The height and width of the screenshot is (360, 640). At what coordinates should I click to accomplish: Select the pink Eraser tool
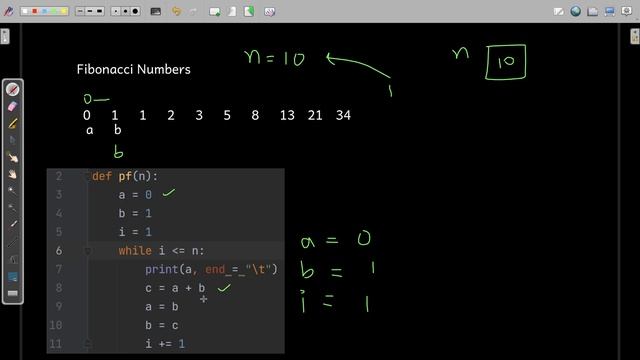click(x=13, y=107)
